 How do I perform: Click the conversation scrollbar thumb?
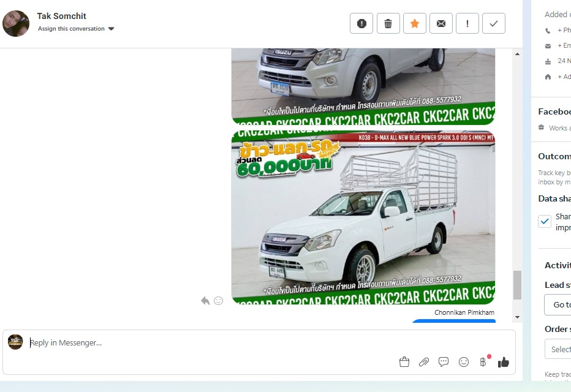pos(517,285)
